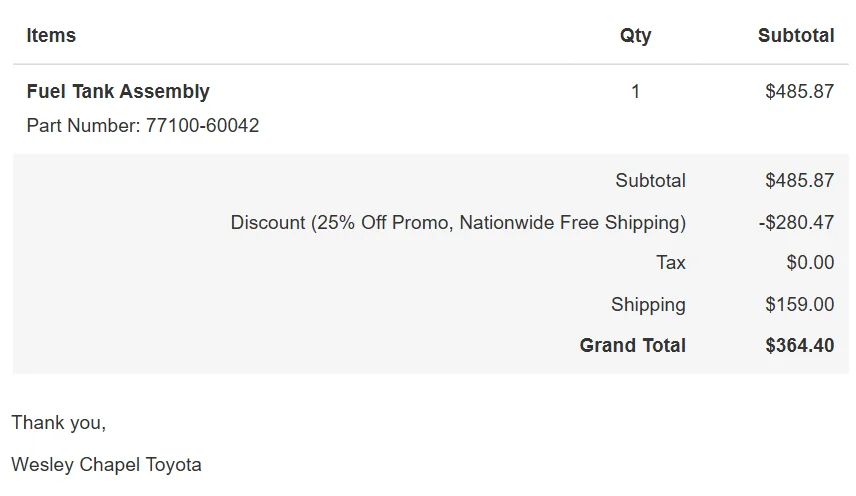This screenshot has width=856, height=496.
Task: Click the Subtotal column header
Action: click(795, 36)
